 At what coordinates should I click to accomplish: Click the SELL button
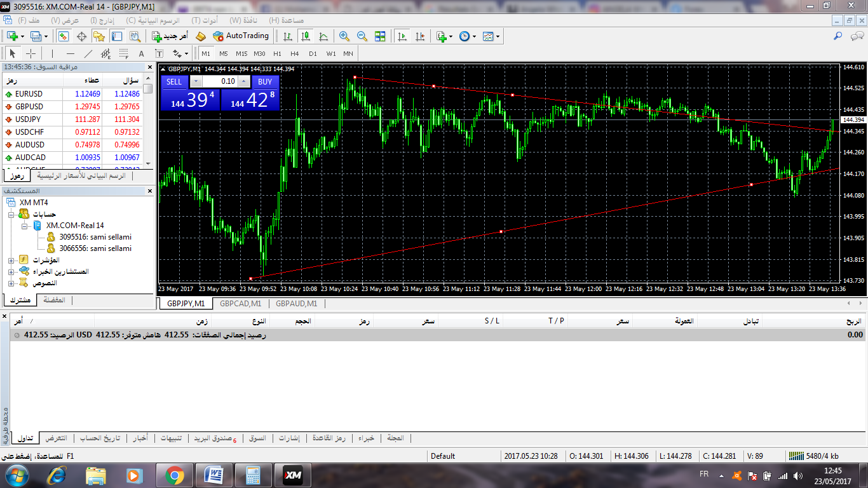point(174,81)
